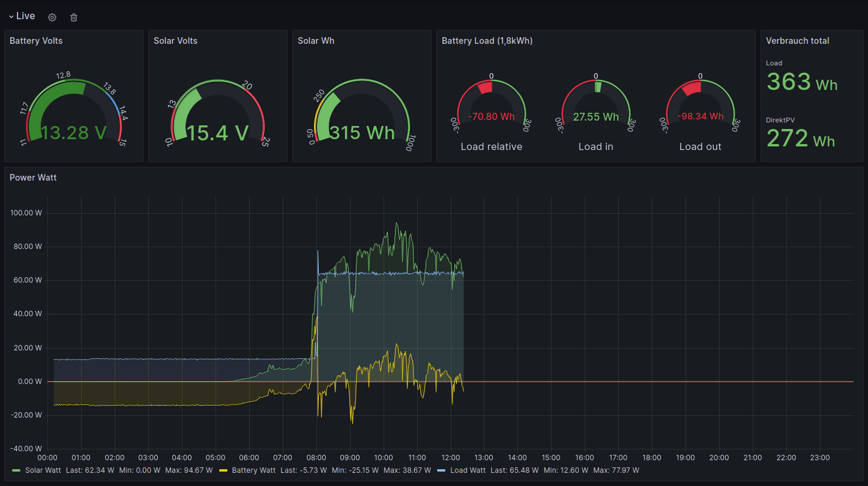Image resolution: width=868 pixels, height=486 pixels.
Task: Open the Battery Load (1,8kWh) panel menu
Action: (487, 41)
